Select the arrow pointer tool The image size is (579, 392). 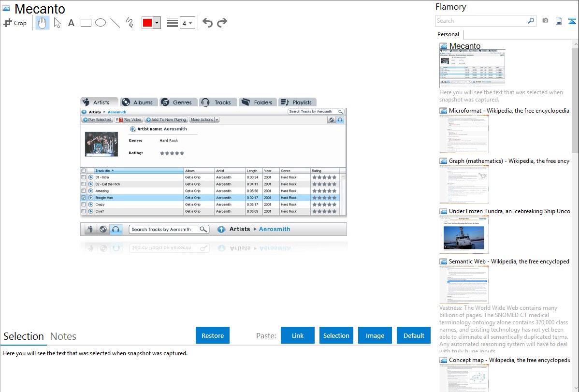(57, 23)
